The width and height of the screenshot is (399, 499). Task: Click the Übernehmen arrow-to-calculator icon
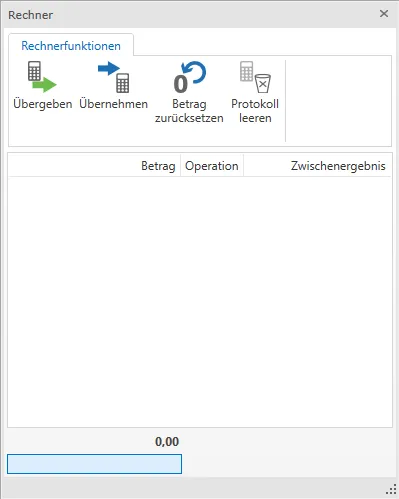[x=114, y=77]
